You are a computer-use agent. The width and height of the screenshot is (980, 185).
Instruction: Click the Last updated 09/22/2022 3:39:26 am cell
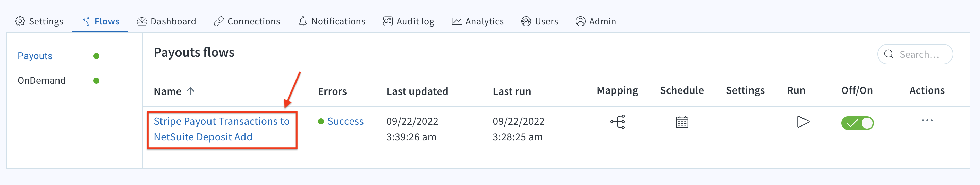click(412, 129)
